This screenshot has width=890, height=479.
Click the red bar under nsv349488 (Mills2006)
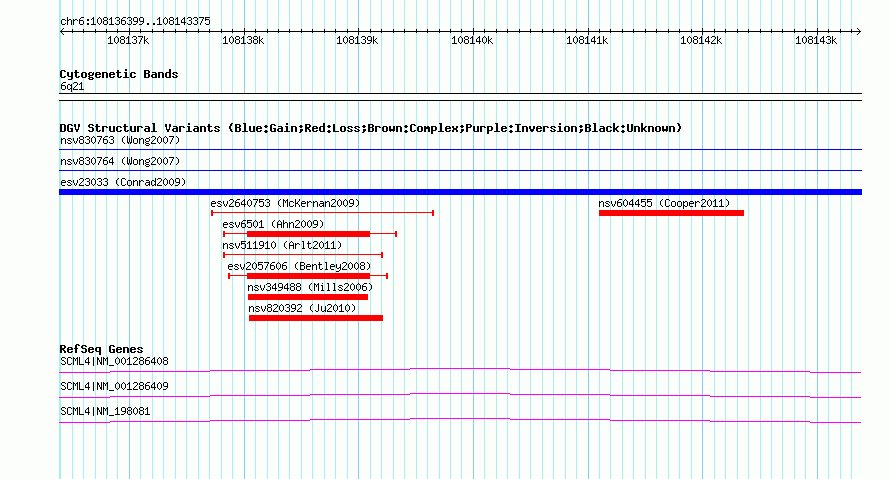[308, 297]
